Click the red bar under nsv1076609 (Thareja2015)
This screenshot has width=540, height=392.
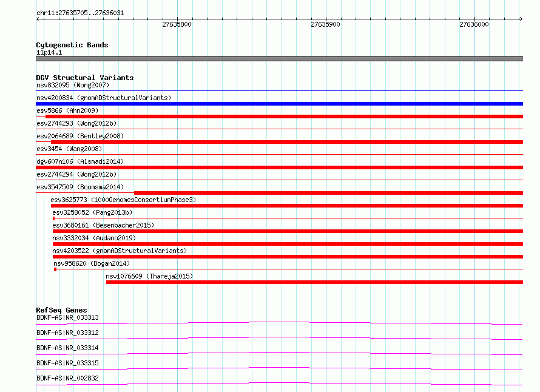[314, 282]
